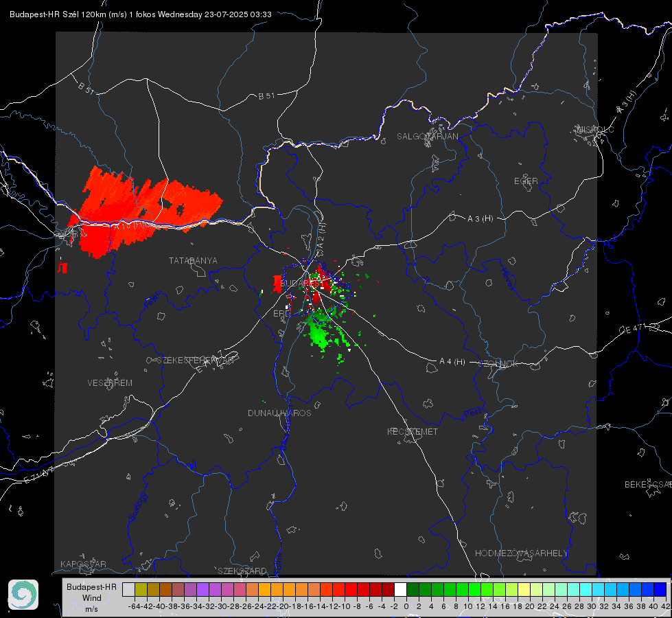
Task: Select the HODMEZOVASARHELY label
Action: [x=521, y=553]
